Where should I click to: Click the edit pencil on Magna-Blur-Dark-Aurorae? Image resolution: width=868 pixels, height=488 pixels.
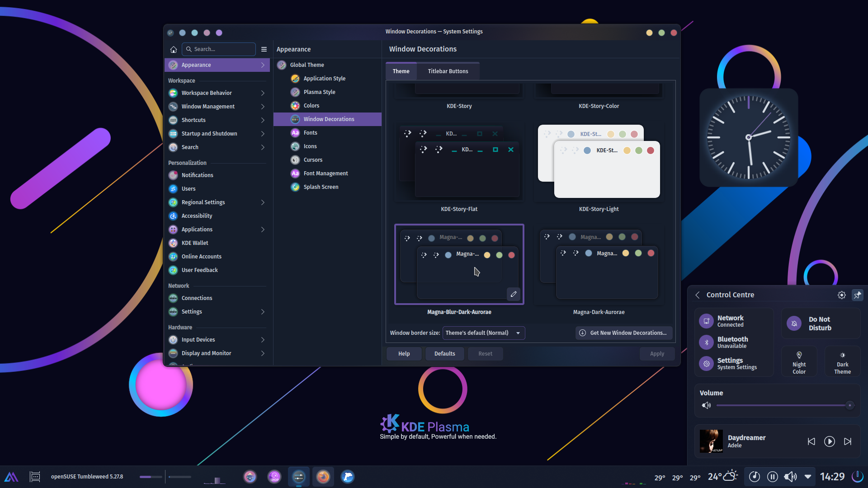click(x=514, y=294)
